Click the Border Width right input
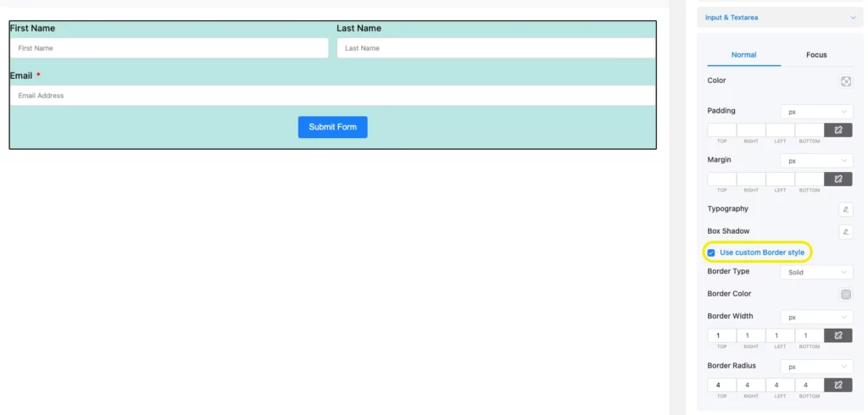Viewport: 868px width, 415px height. click(x=751, y=335)
